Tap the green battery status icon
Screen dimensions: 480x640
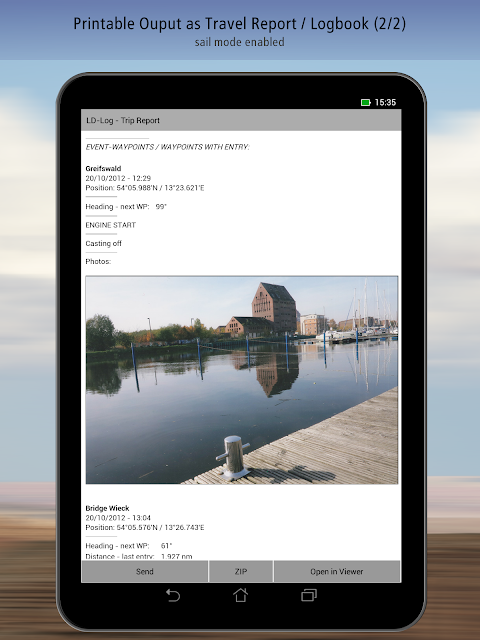pyautogui.click(x=365, y=102)
